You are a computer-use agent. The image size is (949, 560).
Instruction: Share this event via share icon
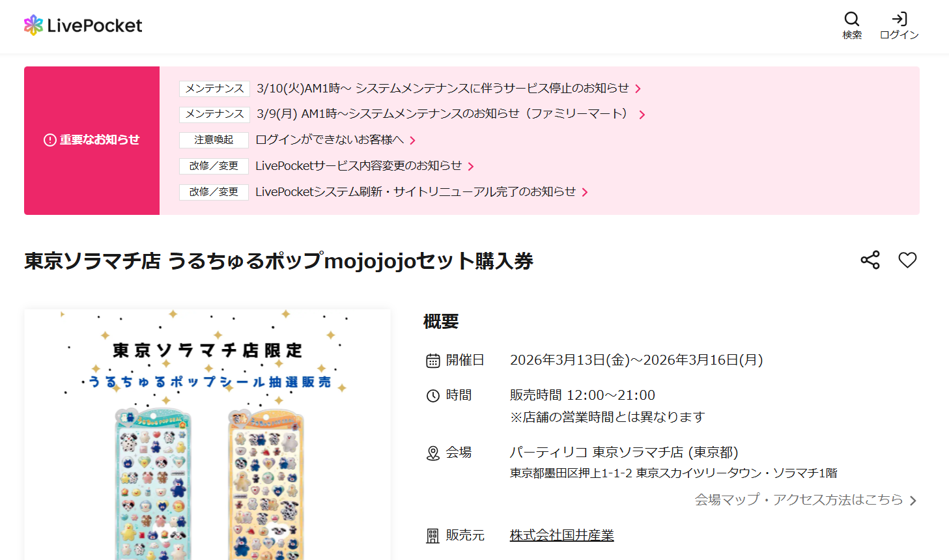870,260
